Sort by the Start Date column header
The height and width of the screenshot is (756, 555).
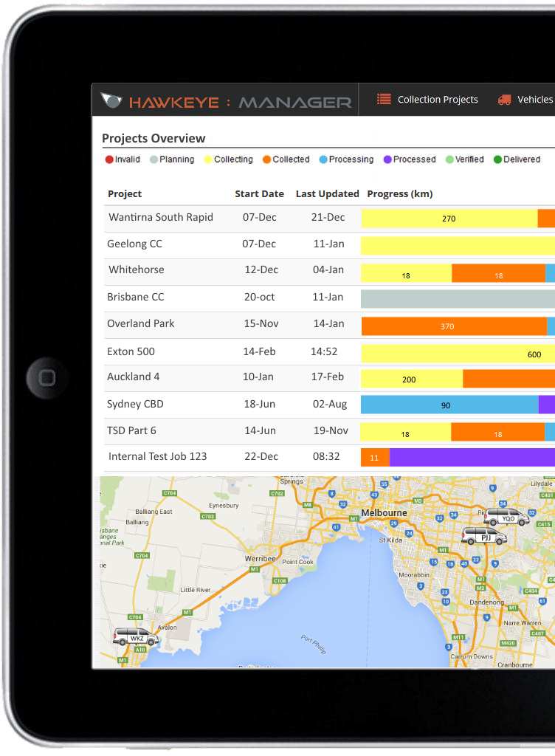[x=259, y=194]
